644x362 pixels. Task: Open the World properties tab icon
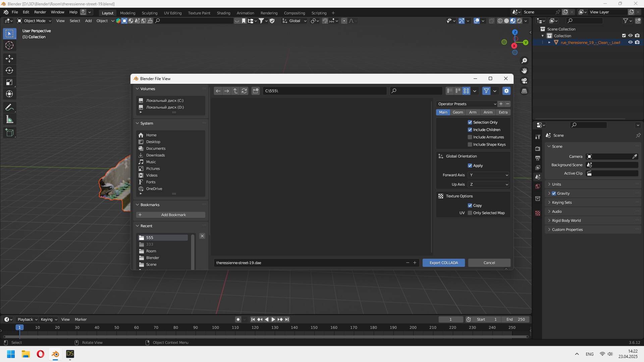[x=538, y=186]
